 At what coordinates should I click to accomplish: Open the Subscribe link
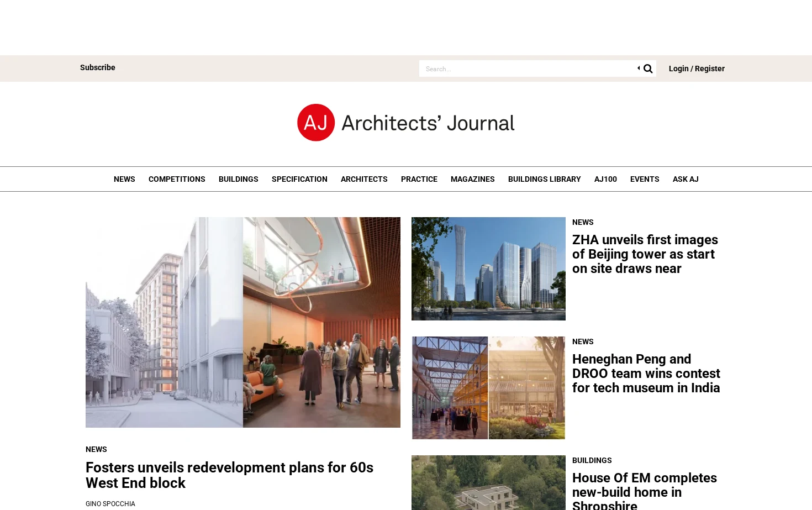pyautogui.click(x=98, y=67)
